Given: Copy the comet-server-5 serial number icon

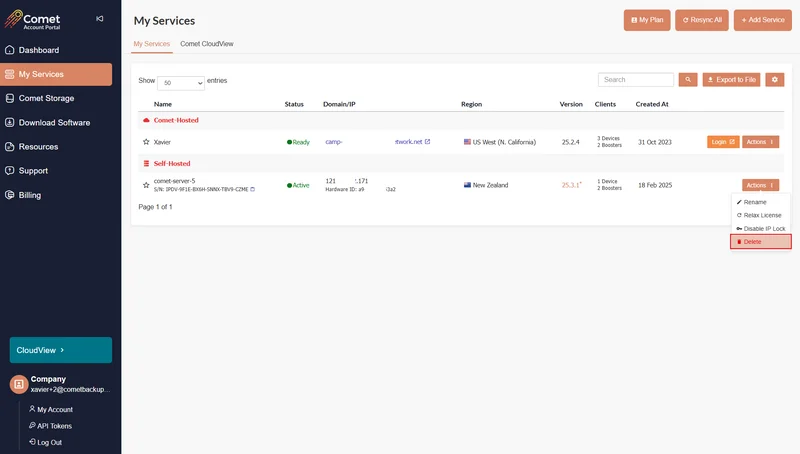Looking at the screenshot, I should (x=253, y=189).
